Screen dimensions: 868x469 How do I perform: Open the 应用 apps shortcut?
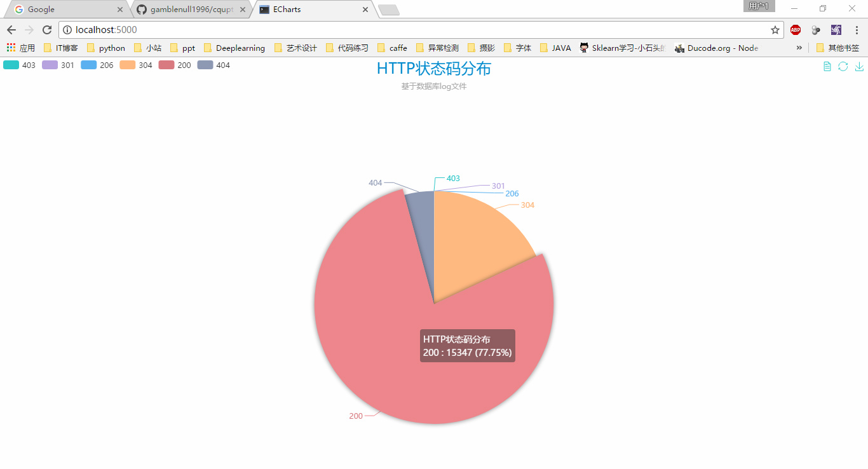pyautogui.click(x=21, y=48)
